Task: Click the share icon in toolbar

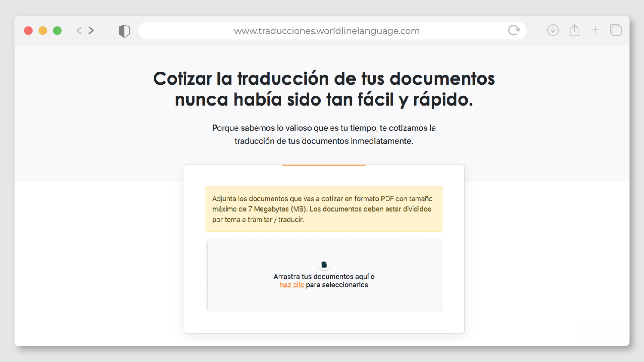Action: click(x=574, y=30)
